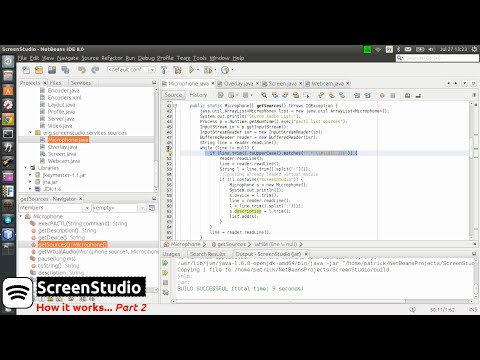480x360 pixels.
Task: Collapse the org.screenstudio.services.sources package
Action: pos(30,133)
